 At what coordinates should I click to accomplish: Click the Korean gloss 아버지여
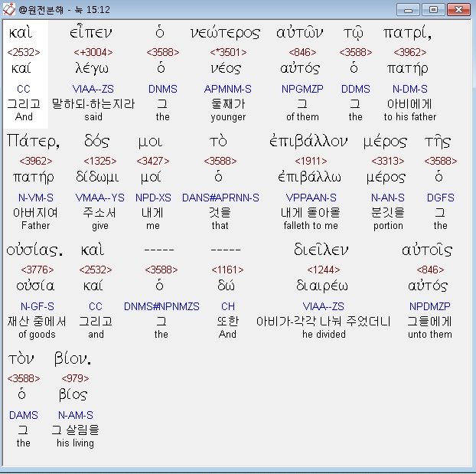(x=35, y=213)
